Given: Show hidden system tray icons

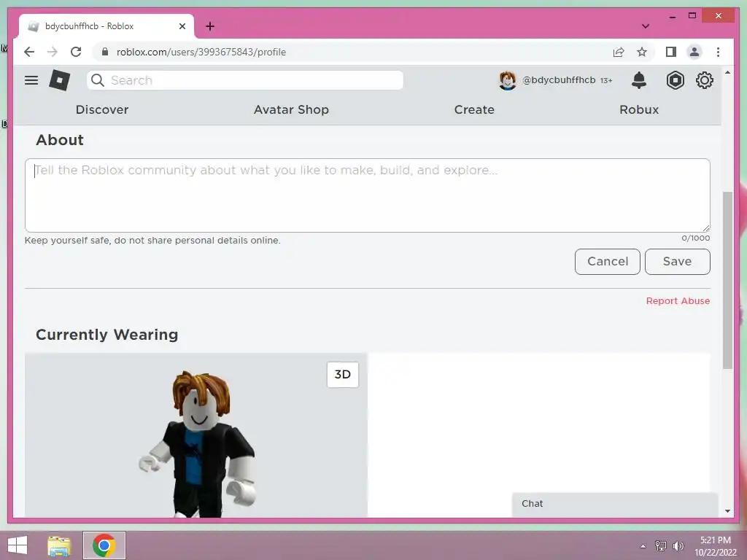Looking at the screenshot, I should click(643, 546).
